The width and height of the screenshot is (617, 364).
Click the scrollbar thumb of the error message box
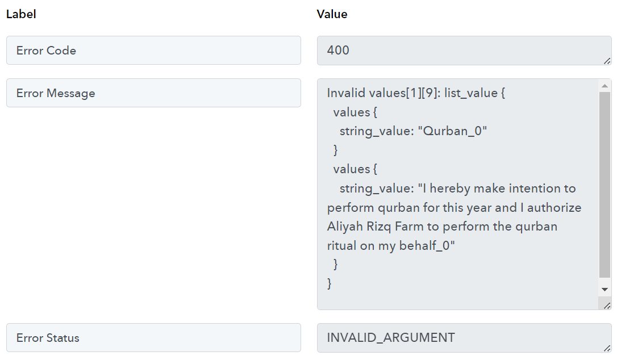click(605, 185)
